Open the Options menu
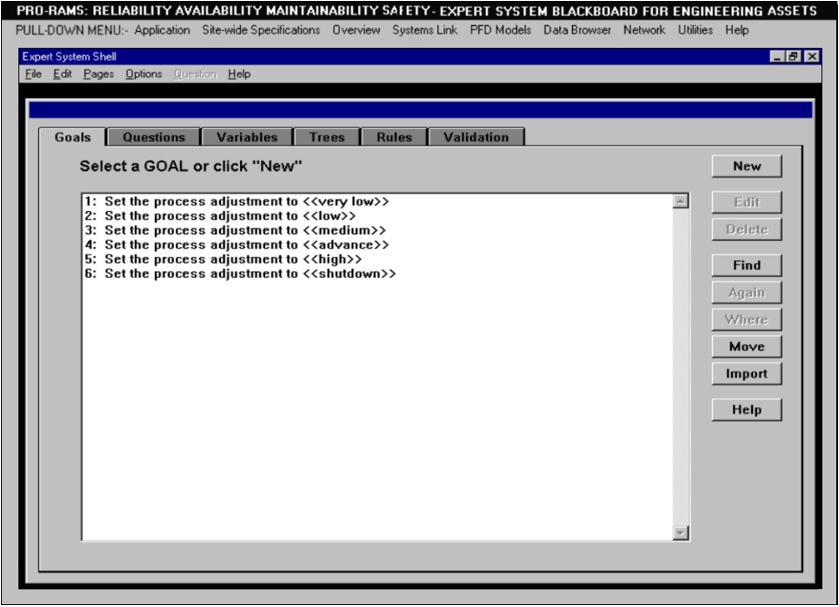 143,74
